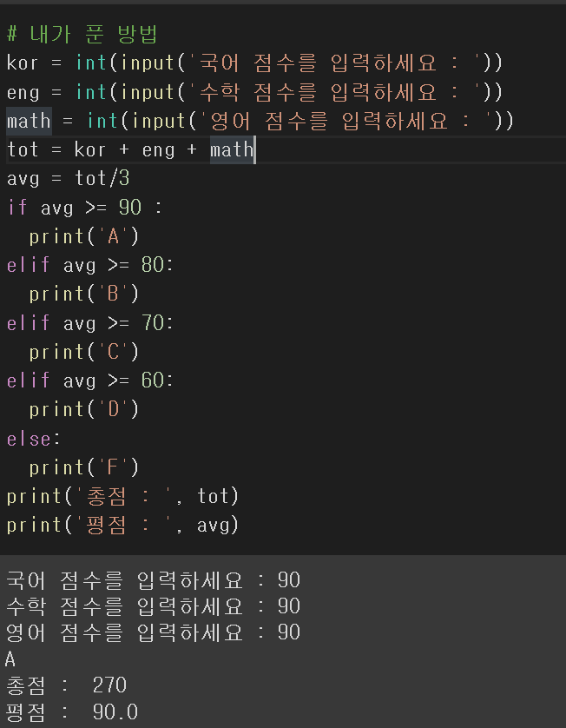Click output line '수학 점수를 입력하세요 : 90'
Screen dimensions: 566x728
153,606
